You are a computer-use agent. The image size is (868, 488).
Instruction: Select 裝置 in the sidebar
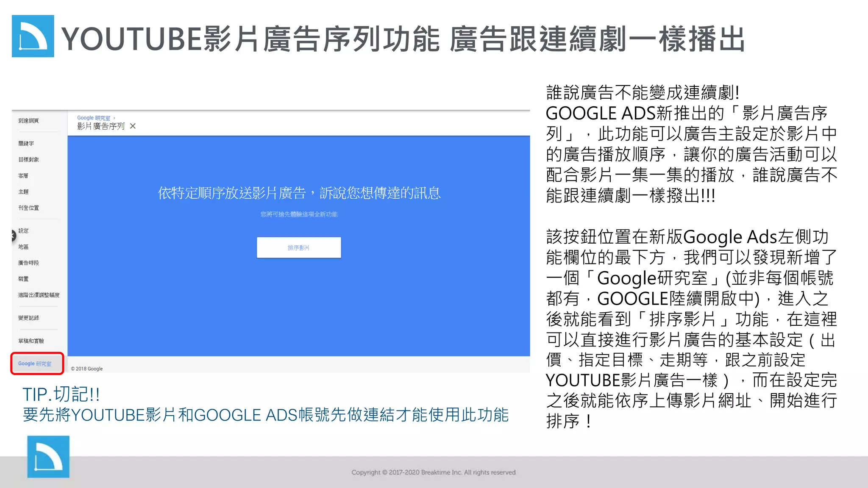coord(23,279)
